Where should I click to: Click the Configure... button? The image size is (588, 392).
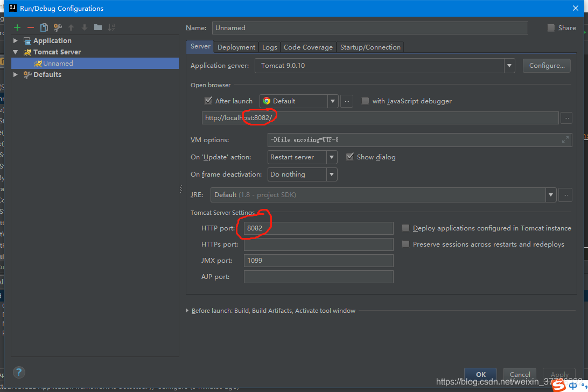click(x=547, y=66)
